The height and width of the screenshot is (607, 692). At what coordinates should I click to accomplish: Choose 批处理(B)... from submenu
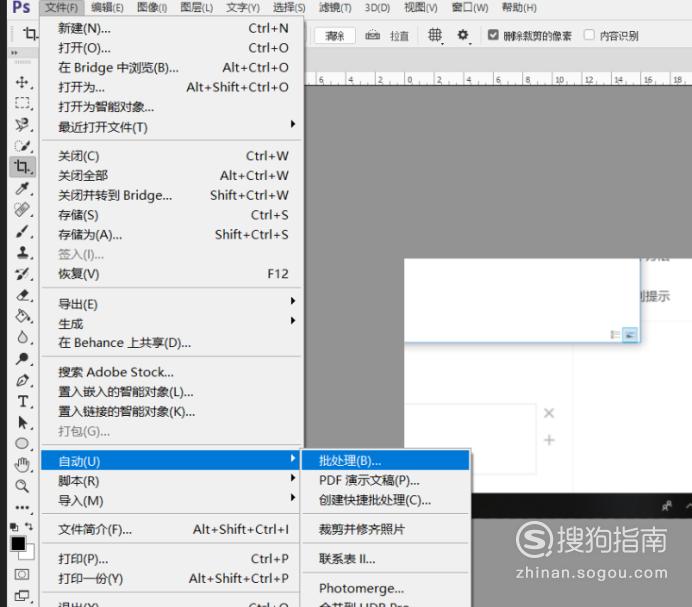click(x=385, y=461)
